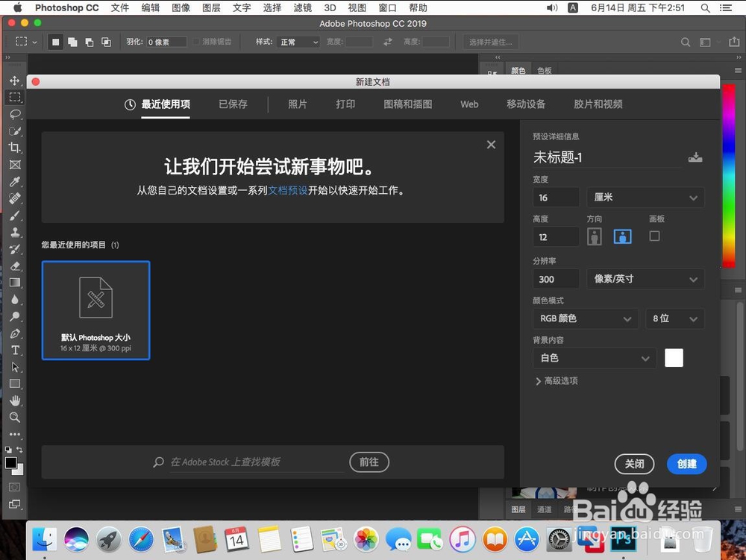This screenshot has height=560, width=746.
Task: Select the Lasso tool
Action: [15, 114]
